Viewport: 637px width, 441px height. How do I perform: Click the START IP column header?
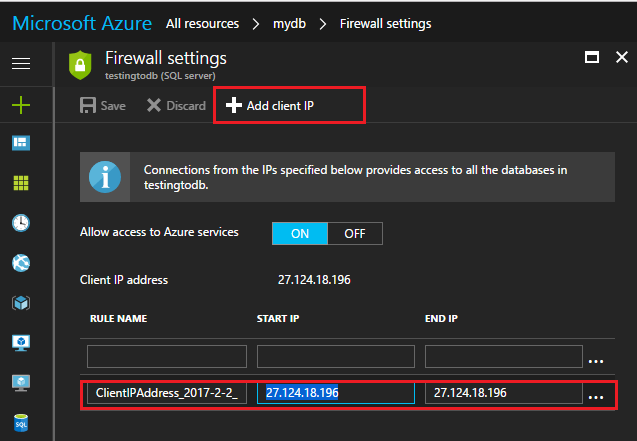[278, 319]
